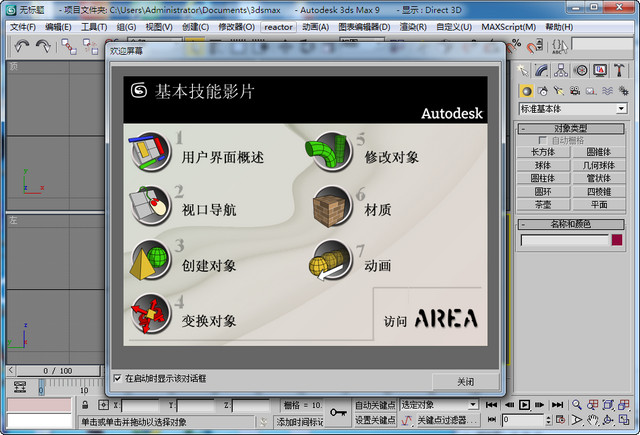Toggle the Auto Key button
This screenshot has height=435, width=640.
[x=374, y=405]
